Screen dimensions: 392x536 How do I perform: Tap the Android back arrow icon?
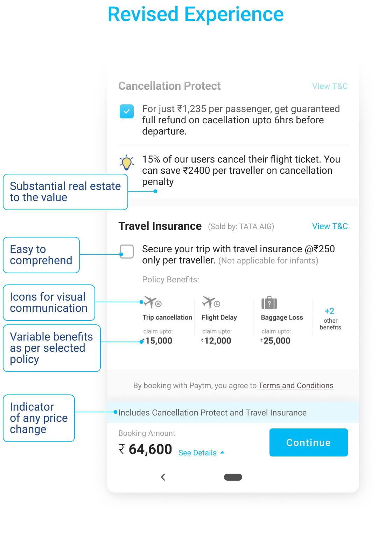click(163, 477)
